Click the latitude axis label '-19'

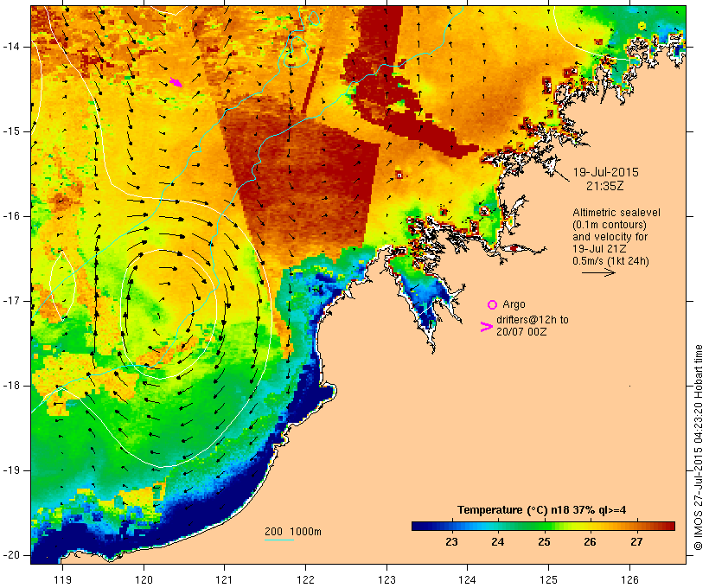[11, 470]
